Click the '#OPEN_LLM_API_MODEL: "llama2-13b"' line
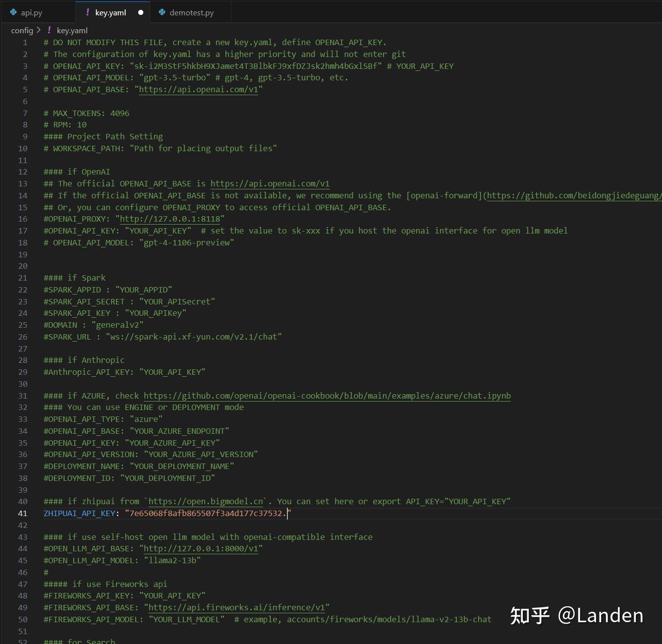662x644 pixels. [x=122, y=560]
